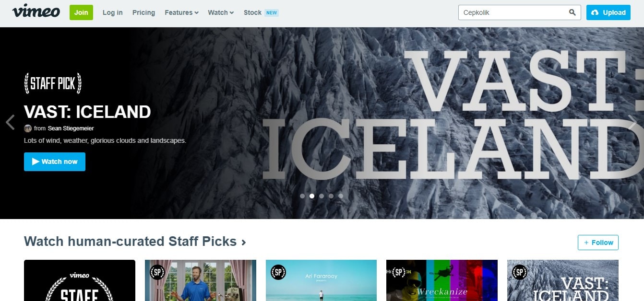The image size is (644, 301).
Task: Select the third carousel dot
Action: tap(322, 196)
